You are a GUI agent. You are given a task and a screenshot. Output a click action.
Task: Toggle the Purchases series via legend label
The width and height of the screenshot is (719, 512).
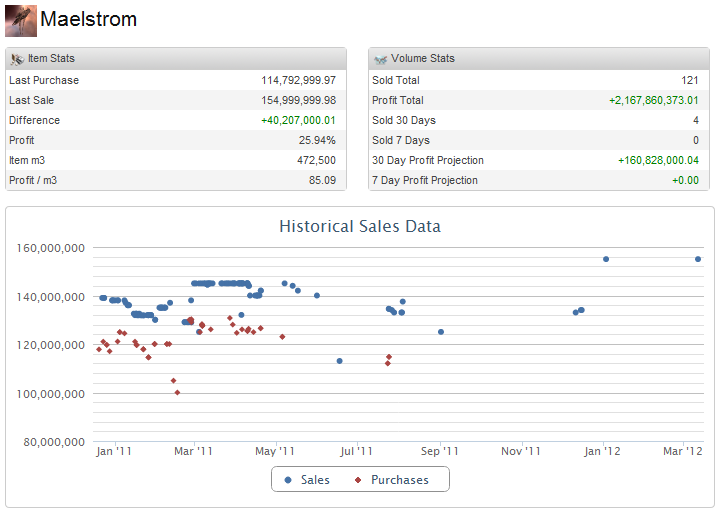(x=399, y=480)
